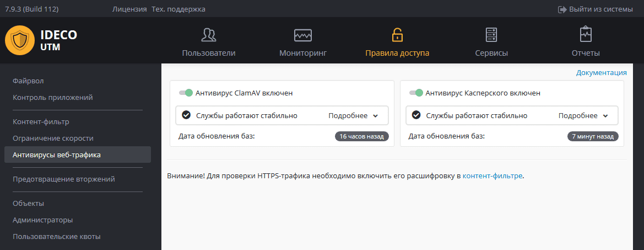The height and width of the screenshot is (250, 644).
Task: Expand the Kaspersky 'Подробнее' details
Action: 583,116
